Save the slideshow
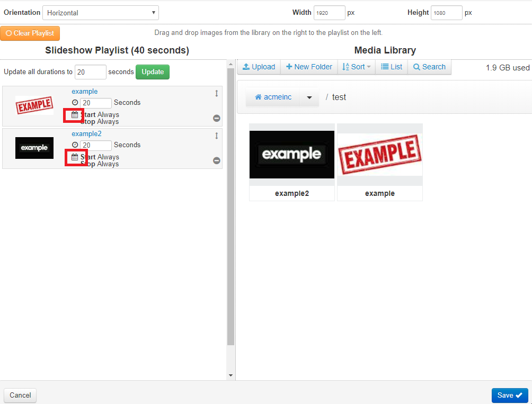The width and height of the screenshot is (532, 404). pos(510,395)
